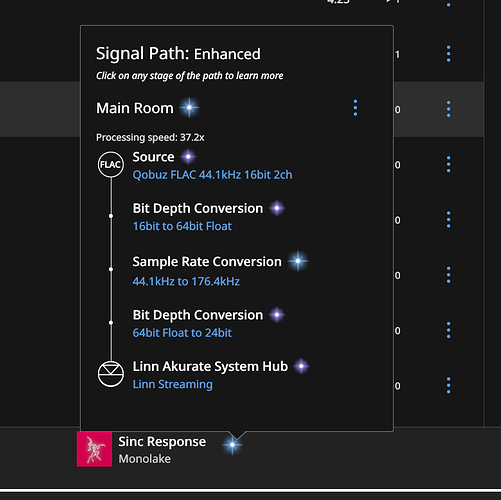Click the Monolake artist name
This screenshot has width=501, height=500.
tap(145, 459)
